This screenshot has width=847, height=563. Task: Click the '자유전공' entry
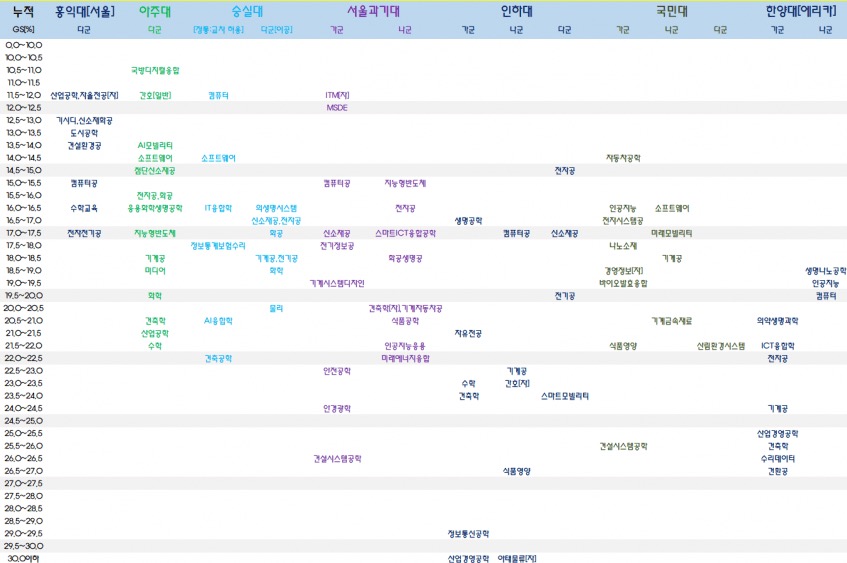coord(468,333)
